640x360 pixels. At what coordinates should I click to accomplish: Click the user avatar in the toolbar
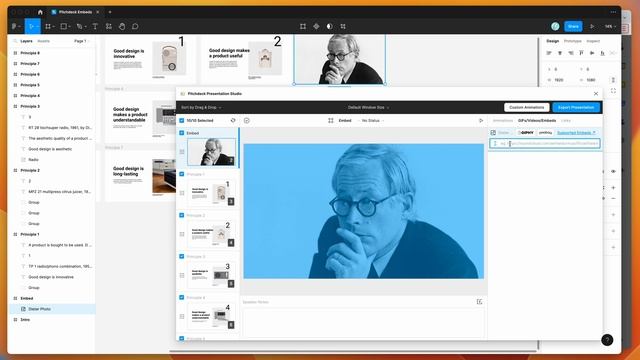[555, 27]
